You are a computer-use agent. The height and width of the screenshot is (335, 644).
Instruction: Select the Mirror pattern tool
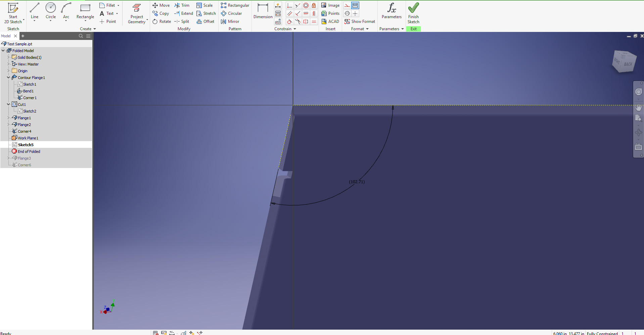pos(230,21)
